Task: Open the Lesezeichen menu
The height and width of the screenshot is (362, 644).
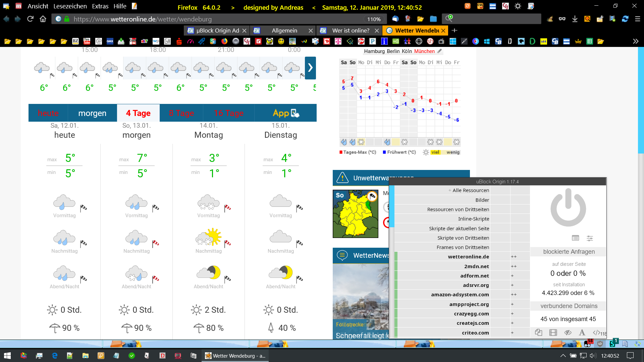Action: click(70, 6)
